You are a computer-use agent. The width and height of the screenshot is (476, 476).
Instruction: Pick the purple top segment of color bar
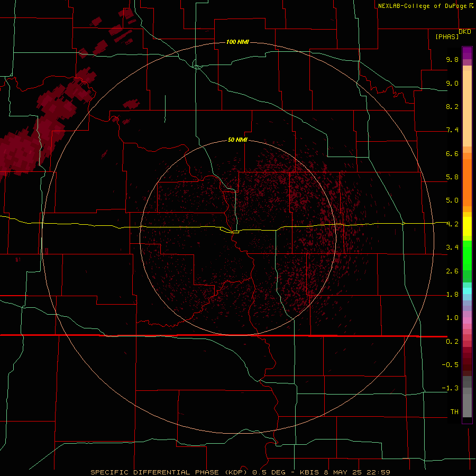467,53
